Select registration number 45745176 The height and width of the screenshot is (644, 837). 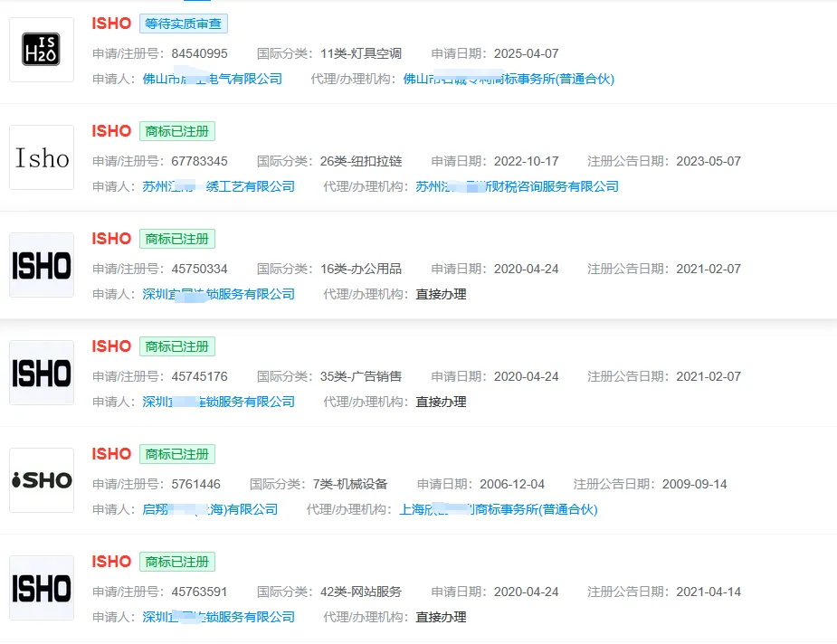pos(200,376)
